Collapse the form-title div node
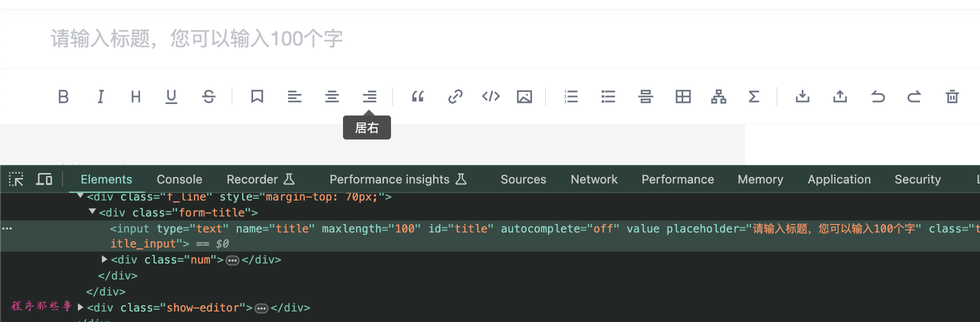 92,212
